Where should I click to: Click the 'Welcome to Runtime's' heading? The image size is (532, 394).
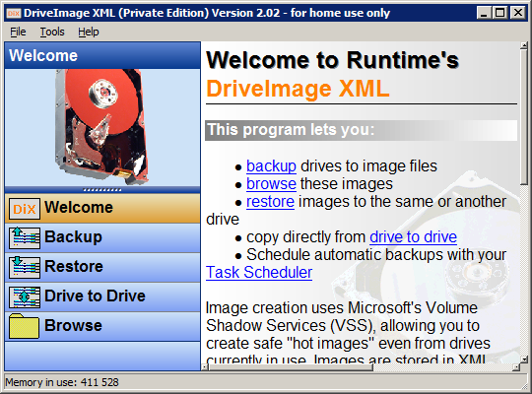click(333, 60)
